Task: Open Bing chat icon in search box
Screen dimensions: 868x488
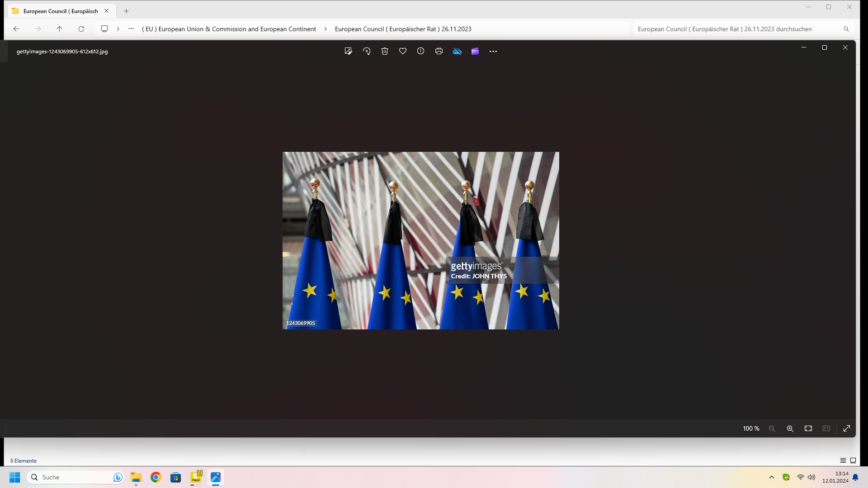Action: click(118, 478)
